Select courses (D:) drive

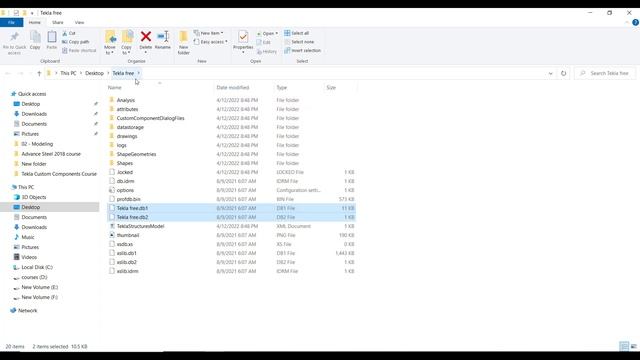34,277
